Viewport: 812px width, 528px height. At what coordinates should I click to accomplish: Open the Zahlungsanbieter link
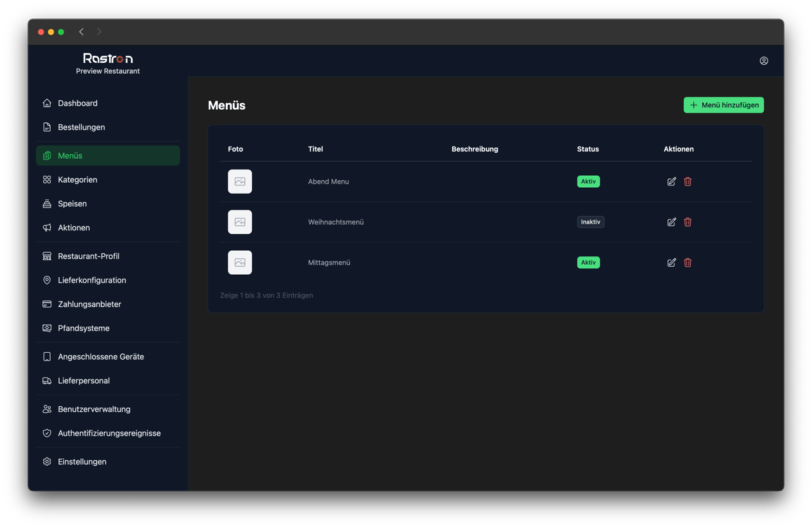89,305
